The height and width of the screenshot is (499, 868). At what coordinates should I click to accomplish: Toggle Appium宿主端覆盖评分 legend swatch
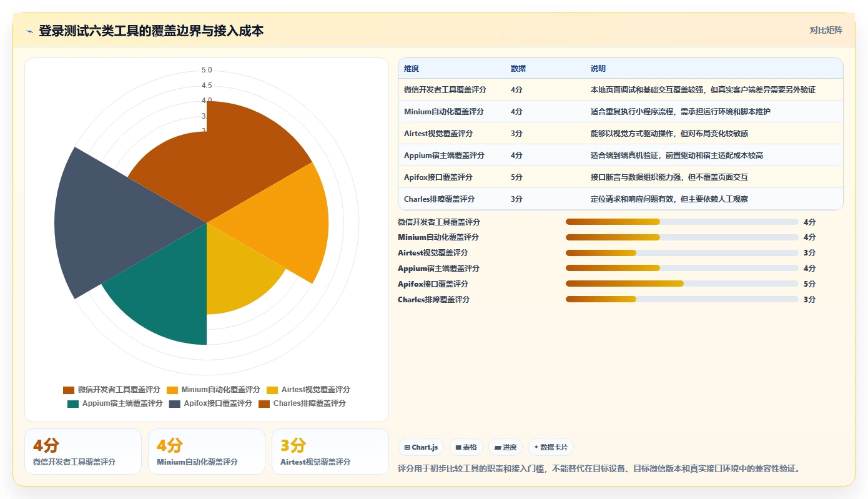(x=73, y=403)
